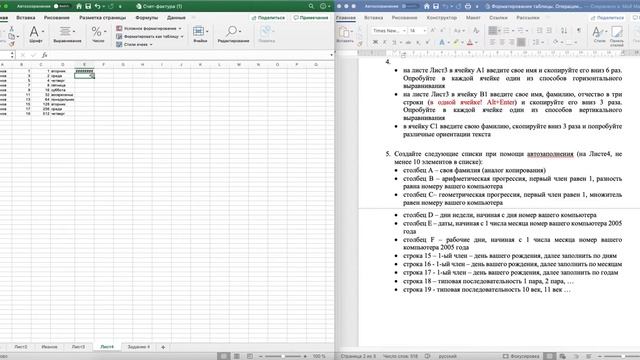Click Print icon in Word title bar
Viewport: 640px width, 360px height.
(x=468, y=6)
